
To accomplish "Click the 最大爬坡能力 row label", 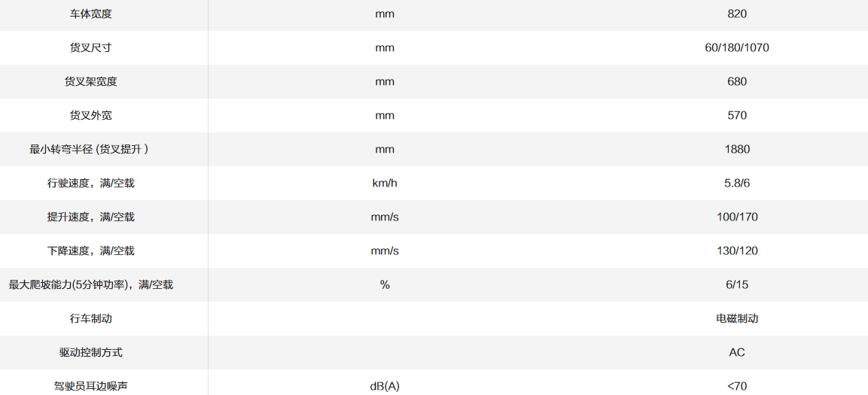I will (90, 284).
